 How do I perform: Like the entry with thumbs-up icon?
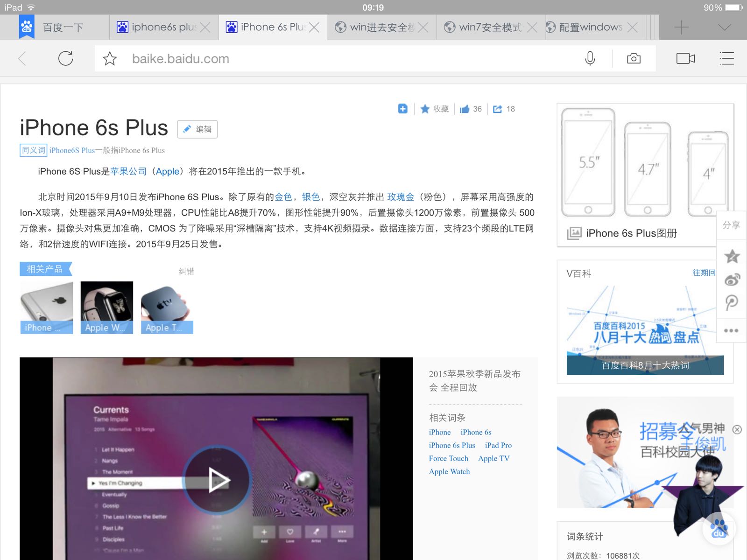[471, 109]
